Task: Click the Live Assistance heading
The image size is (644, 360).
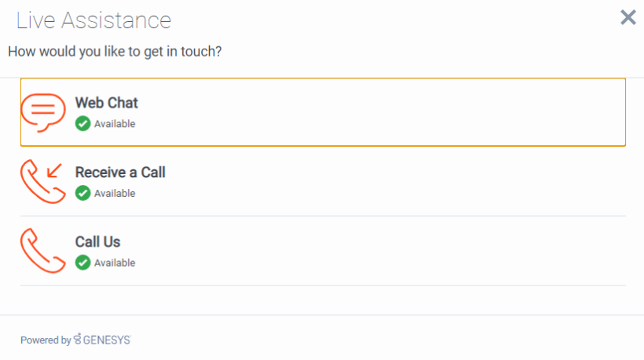Action: 93,20
